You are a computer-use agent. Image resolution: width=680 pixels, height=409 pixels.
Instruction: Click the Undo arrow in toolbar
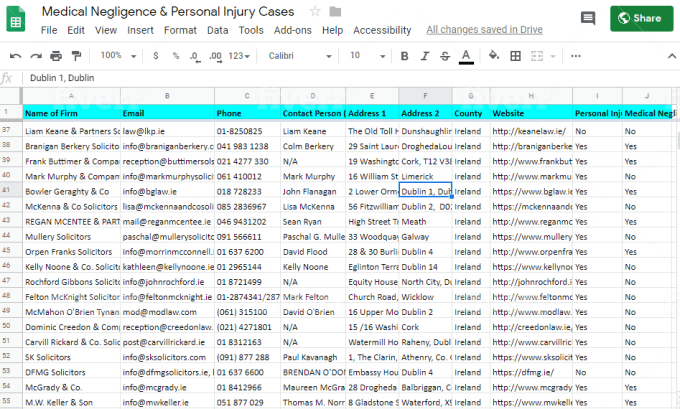[x=16, y=56]
